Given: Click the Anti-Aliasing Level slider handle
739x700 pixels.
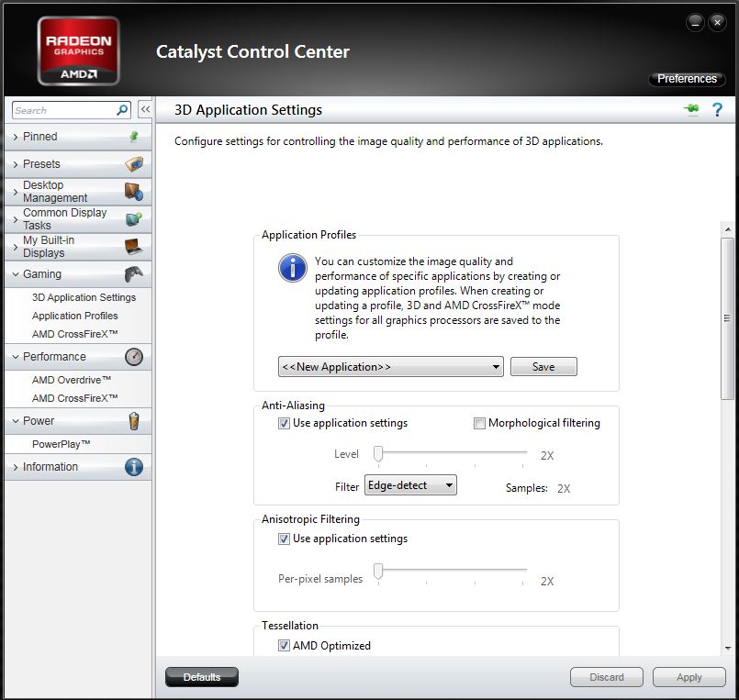Looking at the screenshot, I should (378, 454).
